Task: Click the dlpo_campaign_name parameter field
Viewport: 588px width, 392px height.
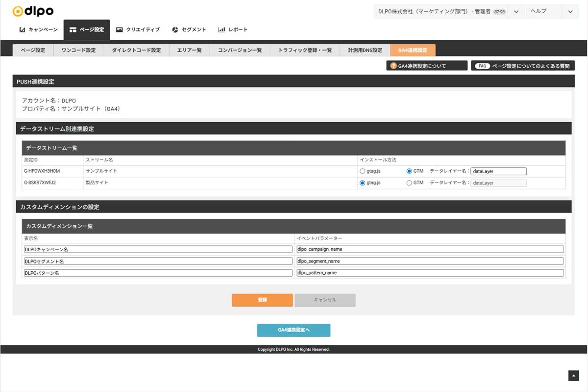Action: 430,249
